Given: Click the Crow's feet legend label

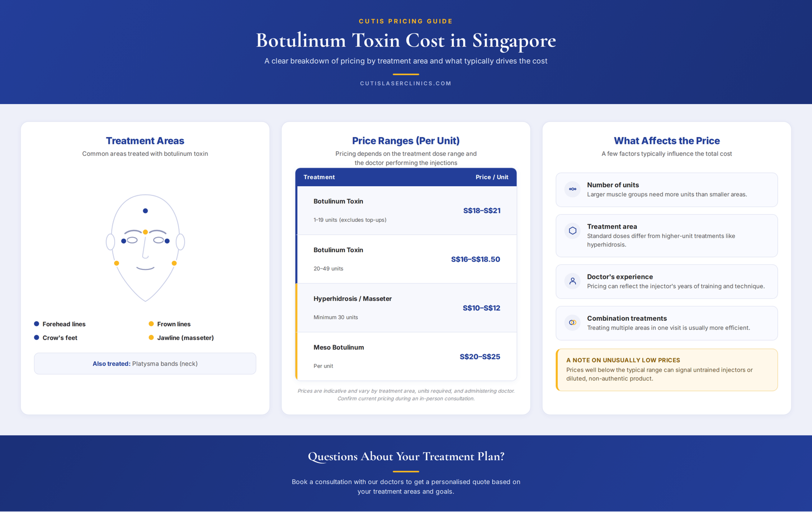Looking at the screenshot, I should click(60, 338).
